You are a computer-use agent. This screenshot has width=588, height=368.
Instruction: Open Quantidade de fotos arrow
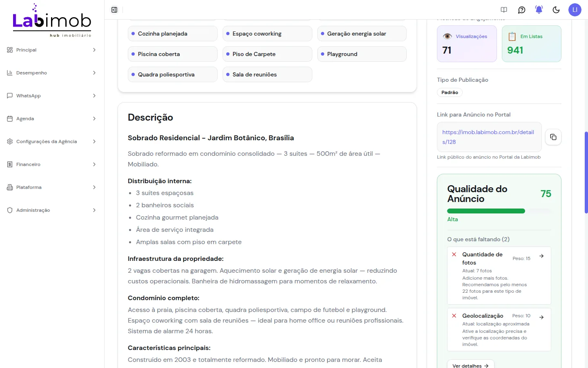(x=541, y=256)
